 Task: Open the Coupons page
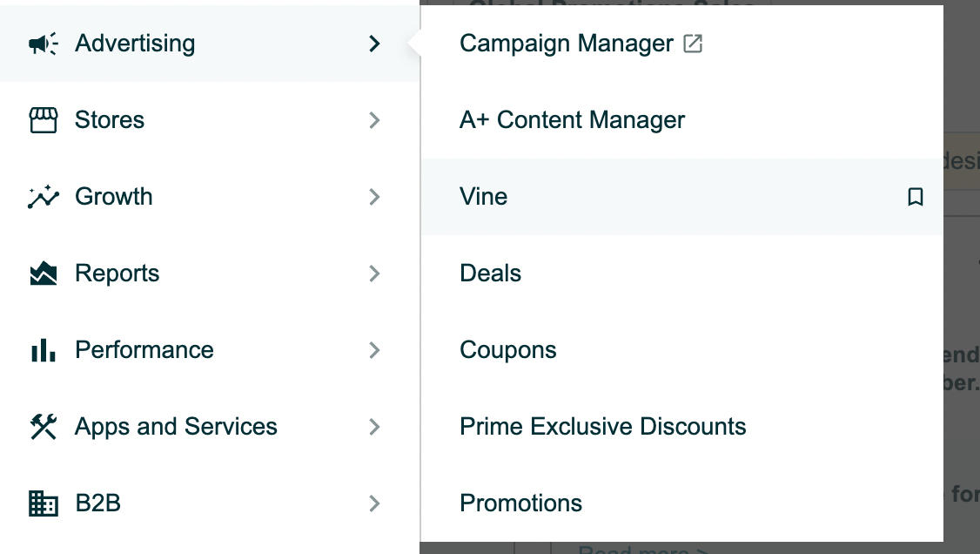tap(507, 350)
